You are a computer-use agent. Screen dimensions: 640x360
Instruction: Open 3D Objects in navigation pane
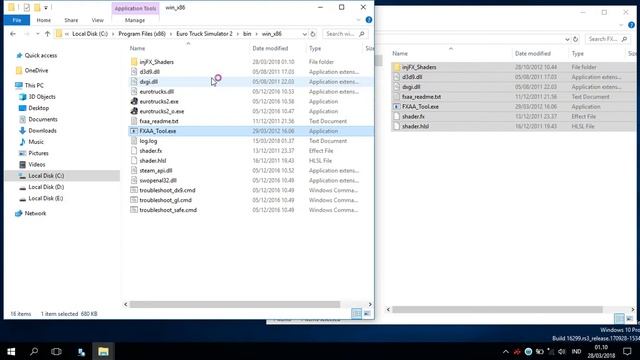[x=42, y=97]
